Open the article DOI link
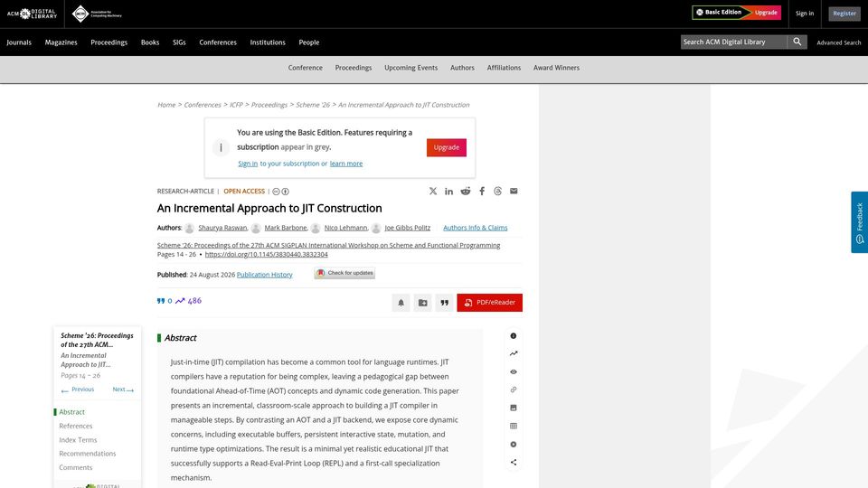Screen dimensions: 868x488 click(266, 255)
